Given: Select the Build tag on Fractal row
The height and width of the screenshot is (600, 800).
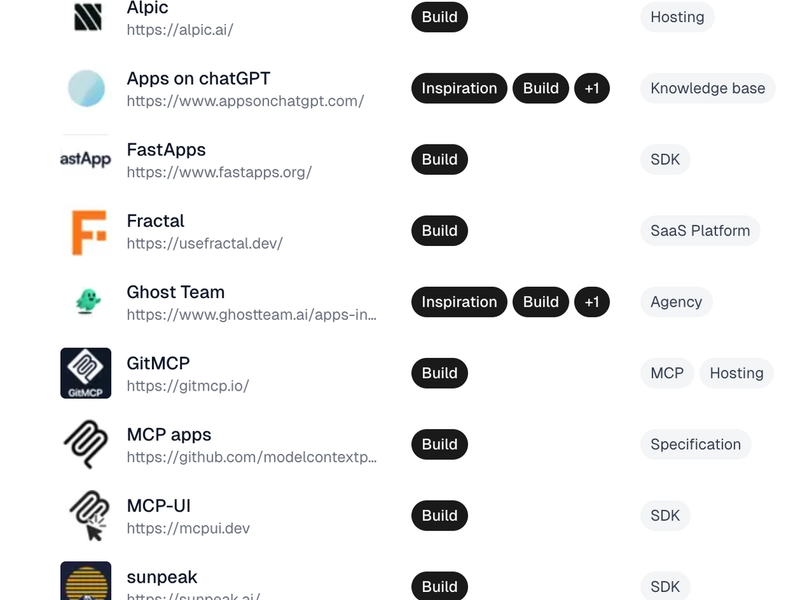Looking at the screenshot, I should click(x=440, y=231).
